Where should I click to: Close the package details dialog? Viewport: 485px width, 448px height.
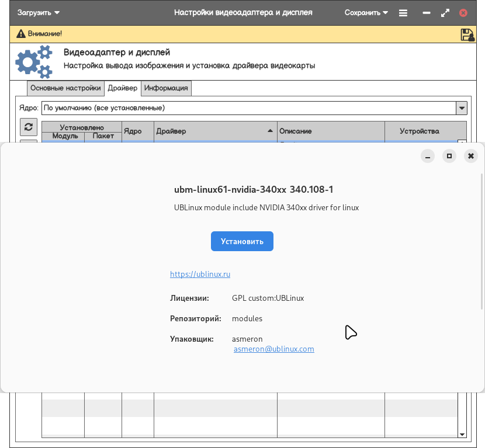point(470,156)
